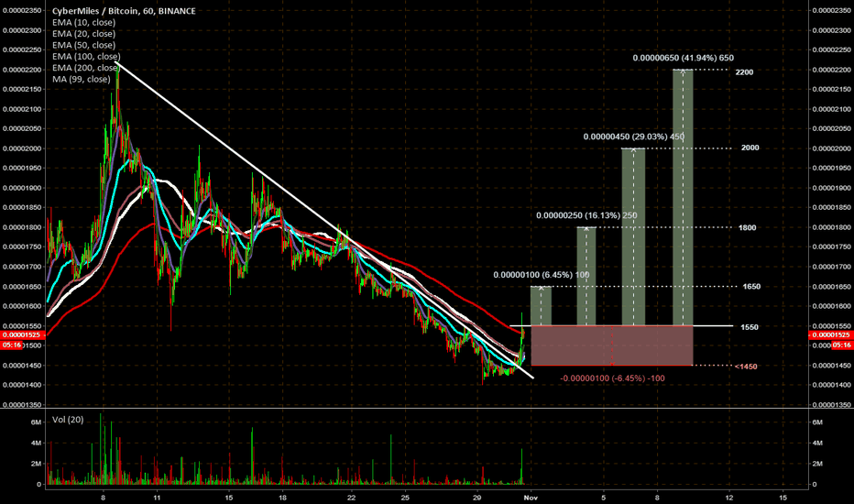This screenshot has height=504, width=854.
Task: Click the green projection bar reaching 1650
Action: click(x=541, y=306)
